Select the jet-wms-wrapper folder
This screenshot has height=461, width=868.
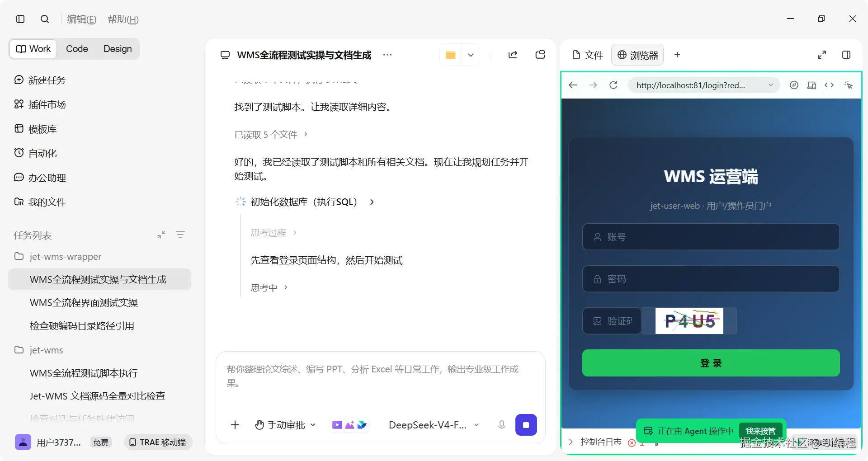(58, 256)
